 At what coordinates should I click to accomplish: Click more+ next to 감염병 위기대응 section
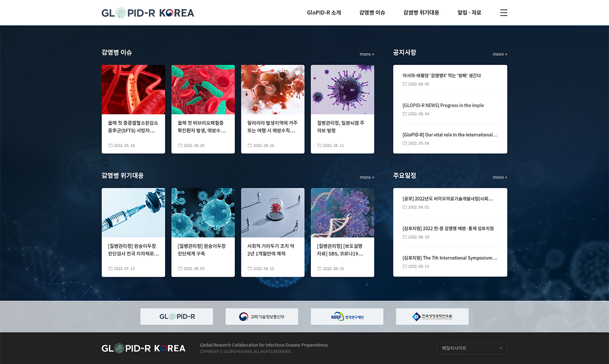coord(366,177)
